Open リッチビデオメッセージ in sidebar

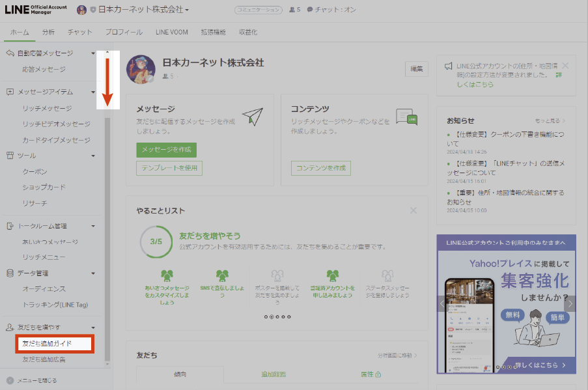[56, 124]
